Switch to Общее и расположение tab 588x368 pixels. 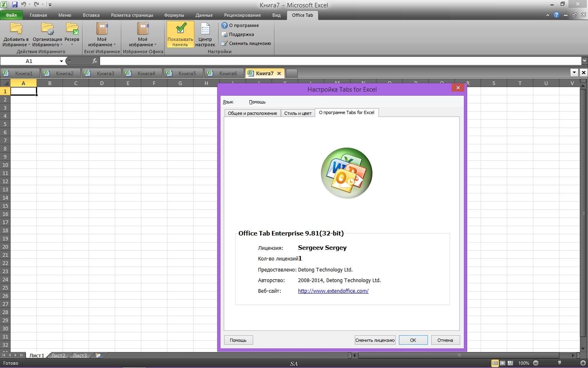(x=252, y=113)
